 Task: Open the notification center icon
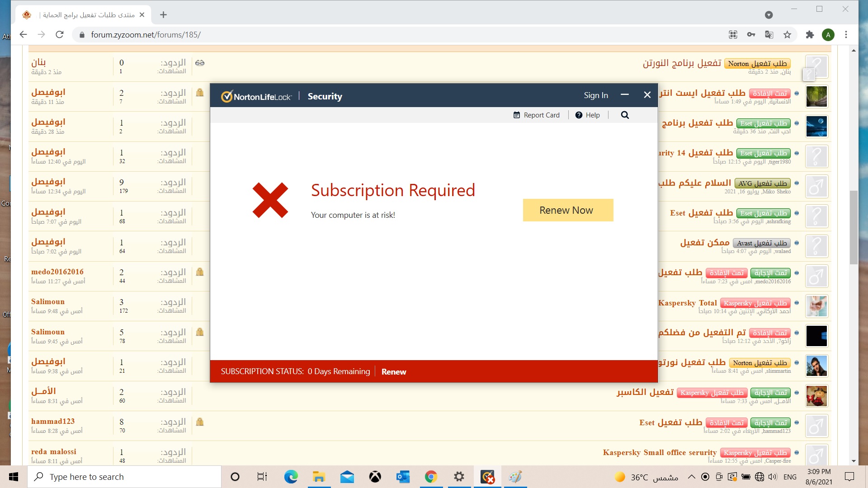click(x=849, y=477)
